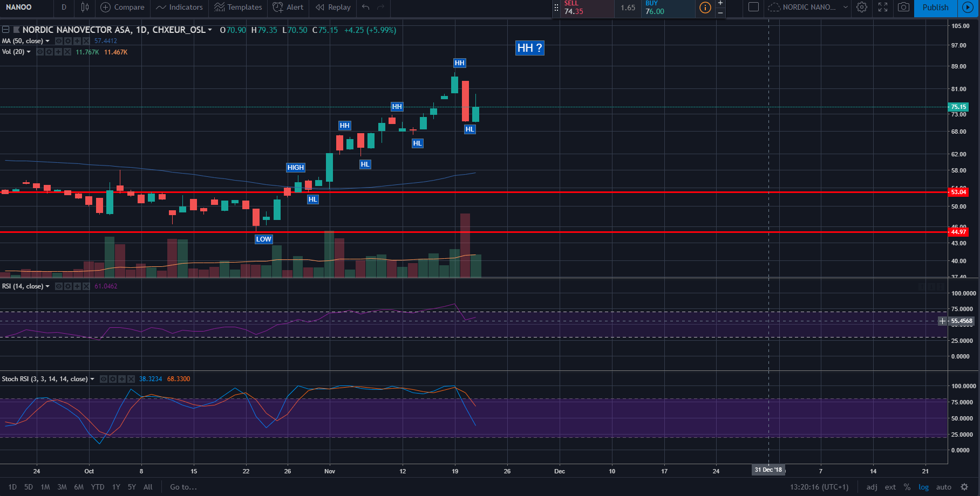The width and height of the screenshot is (980, 496).
Task: Open the indicator Templates menu
Action: pyautogui.click(x=238, y=7)
